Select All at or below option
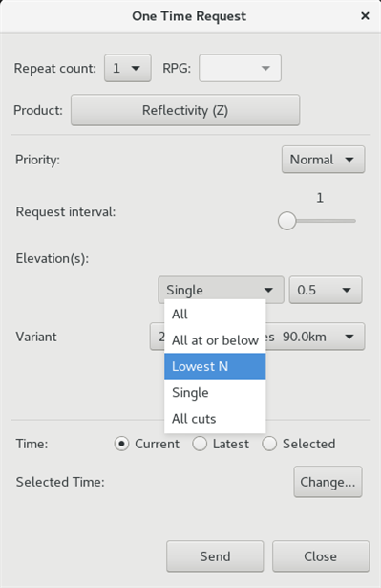The width and height of the screenshot is (381, 588). coord(215,340)
